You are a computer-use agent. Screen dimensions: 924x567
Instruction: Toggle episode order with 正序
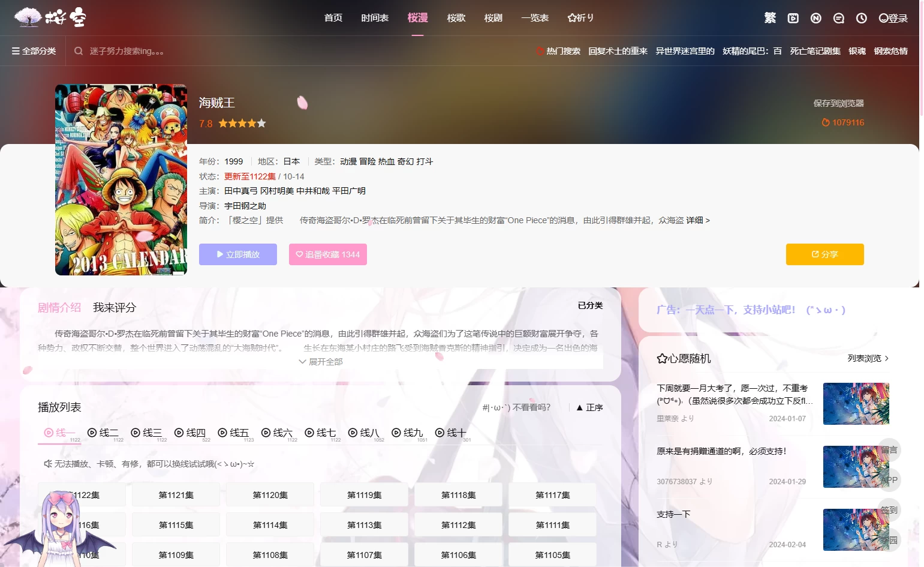click(x=589, y=407)
